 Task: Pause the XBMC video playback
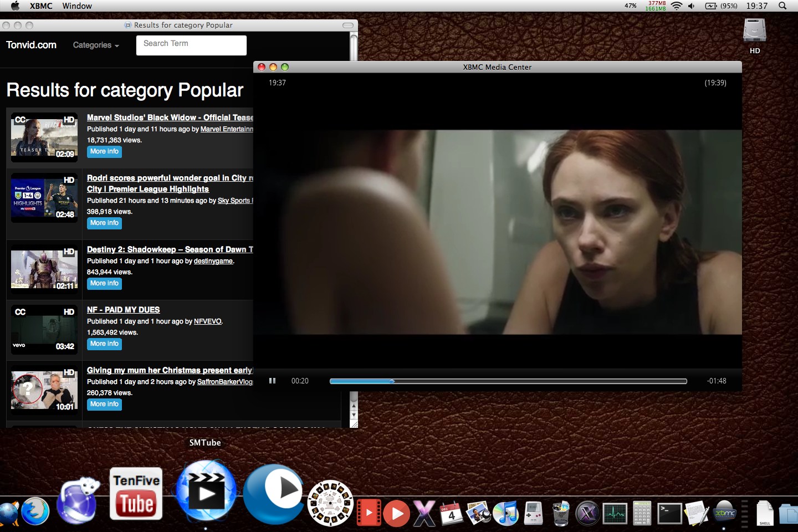[272, 381]
